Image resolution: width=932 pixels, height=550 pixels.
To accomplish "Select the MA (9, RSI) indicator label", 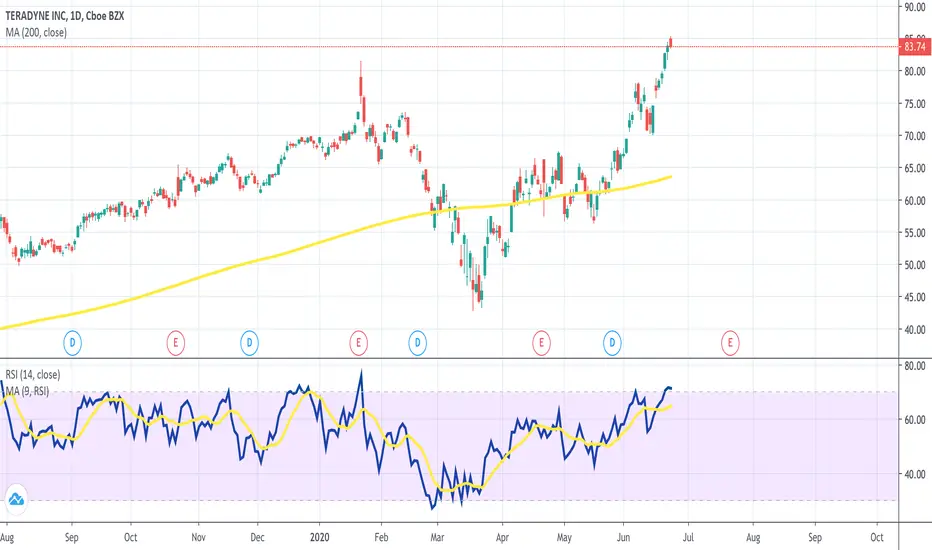I will click(x=27, y=391).
